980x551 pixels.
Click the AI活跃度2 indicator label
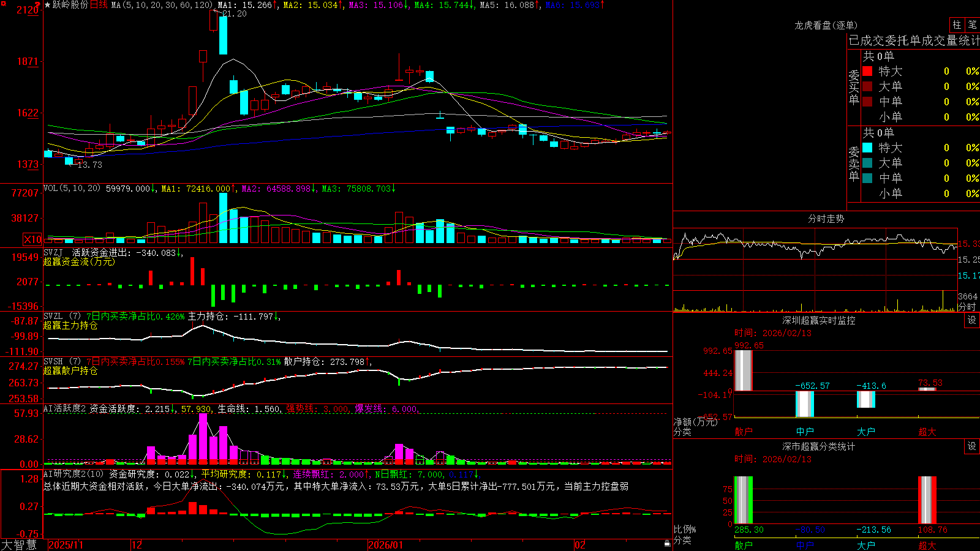[65, 408]
